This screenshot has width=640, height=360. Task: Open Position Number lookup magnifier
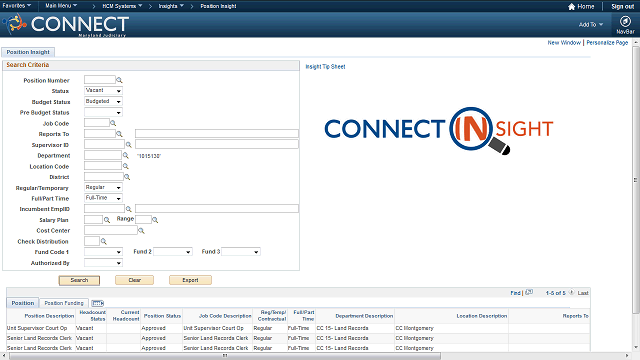pos(119,80)
